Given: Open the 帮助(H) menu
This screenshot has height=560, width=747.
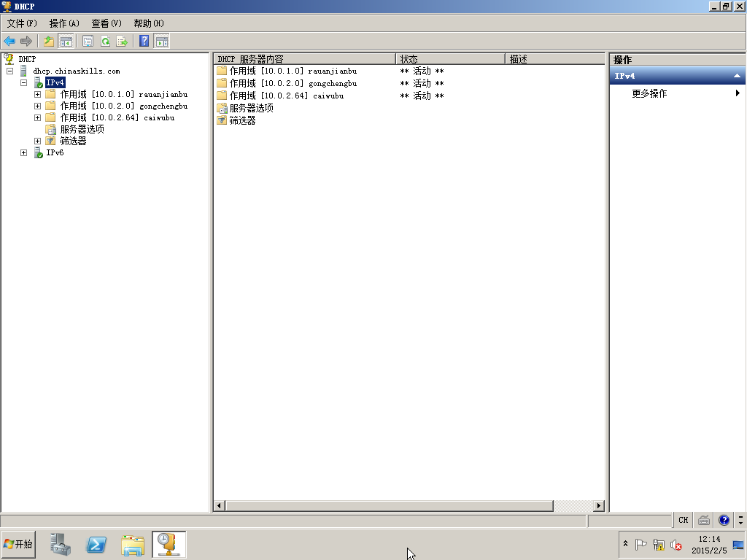Looking at the screenshot, I should click(x=149, y=23).
